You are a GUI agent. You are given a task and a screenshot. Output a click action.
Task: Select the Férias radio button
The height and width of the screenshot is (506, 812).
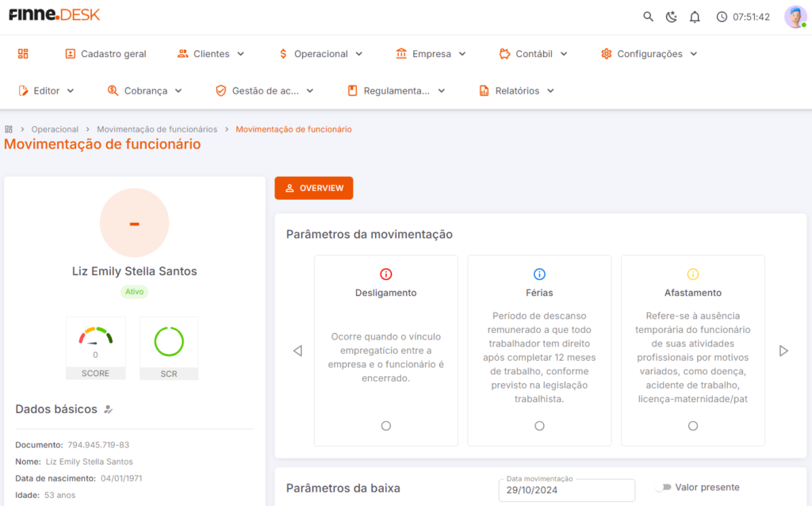[539, 426]
